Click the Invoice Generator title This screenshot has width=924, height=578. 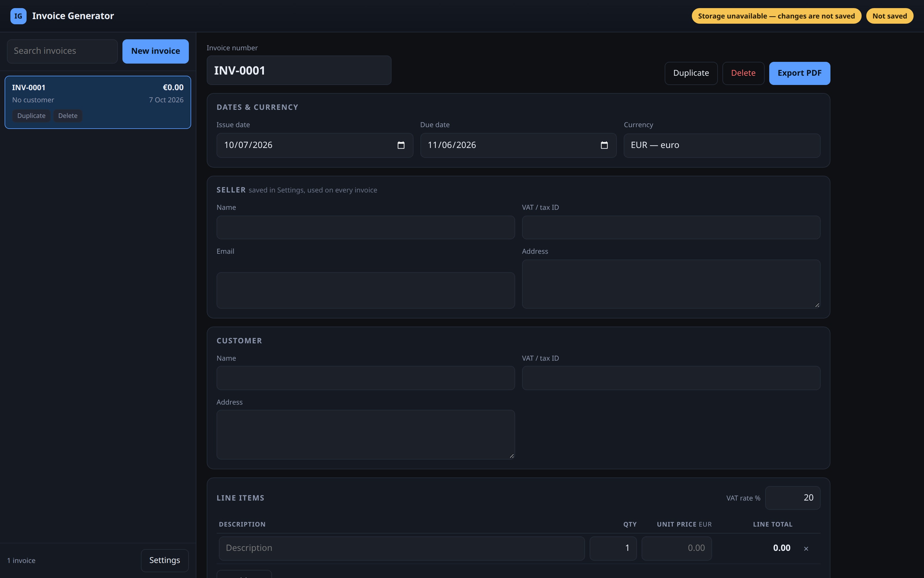[73, 16]
